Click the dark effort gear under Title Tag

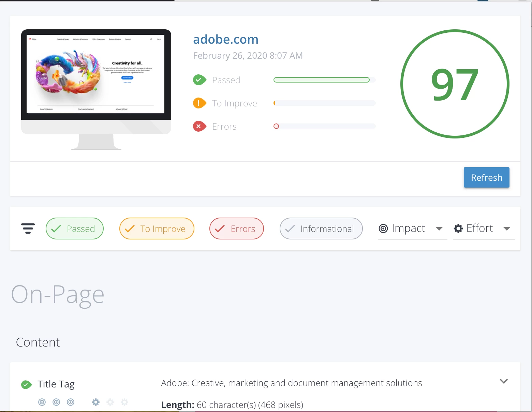96,402
